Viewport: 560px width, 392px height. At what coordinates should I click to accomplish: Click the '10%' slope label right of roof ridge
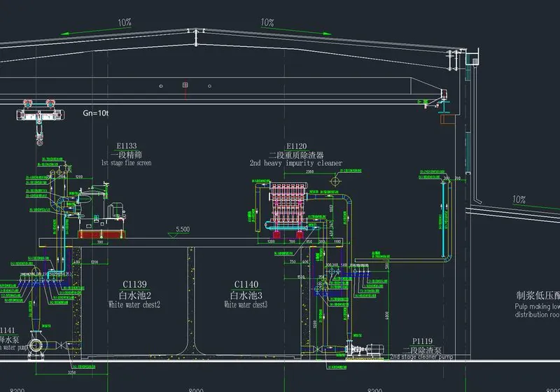pyautogui.click(x=267, y=22)
